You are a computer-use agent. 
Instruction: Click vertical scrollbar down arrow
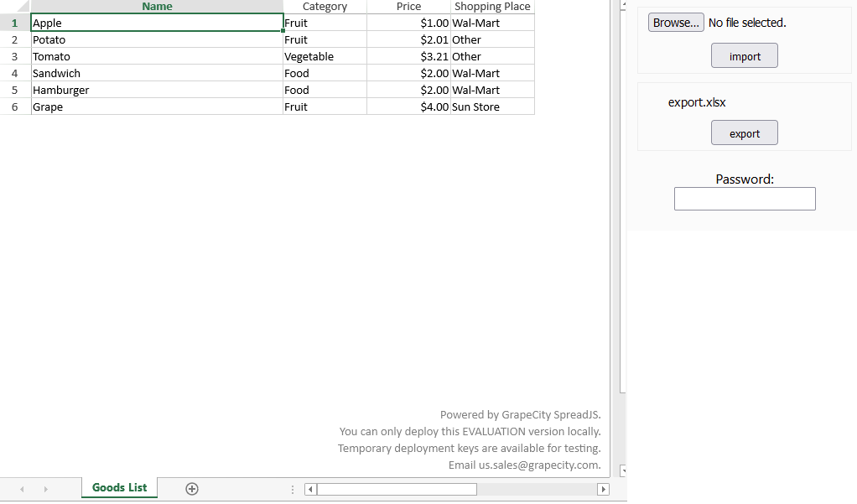pos(622,471)
